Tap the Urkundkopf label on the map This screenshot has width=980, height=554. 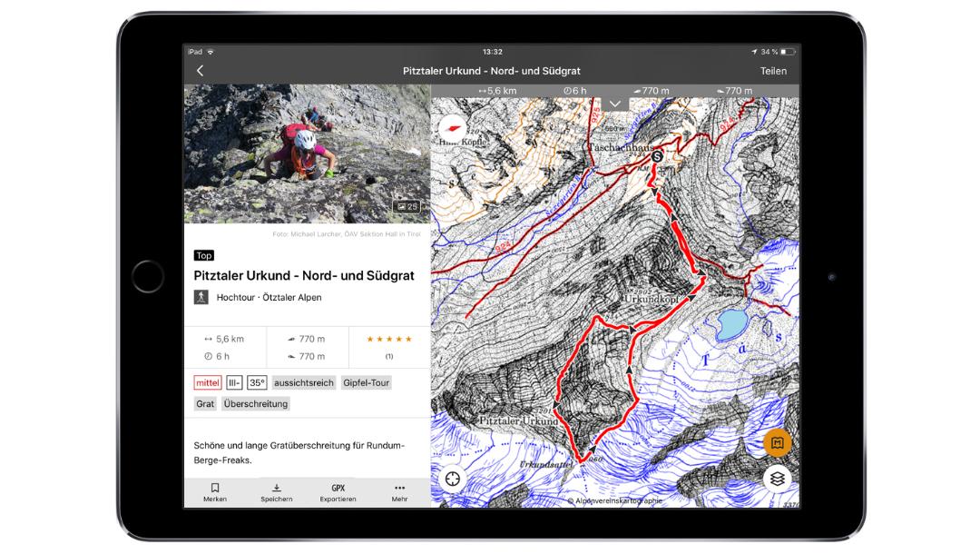coord(652,299)
